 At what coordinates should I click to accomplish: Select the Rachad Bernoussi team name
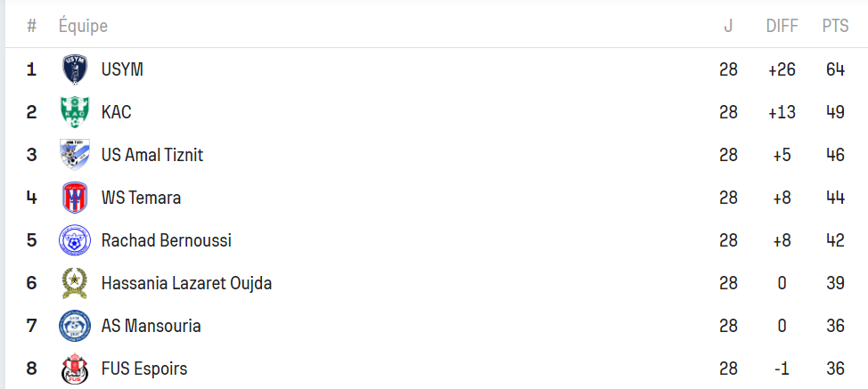click(x=167, y=240)
